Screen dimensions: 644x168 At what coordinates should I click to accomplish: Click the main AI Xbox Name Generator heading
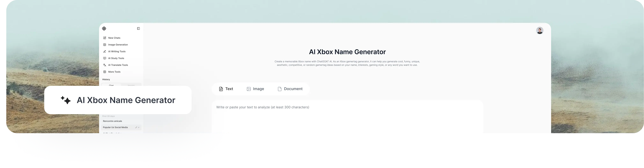[x=347, y=52]
